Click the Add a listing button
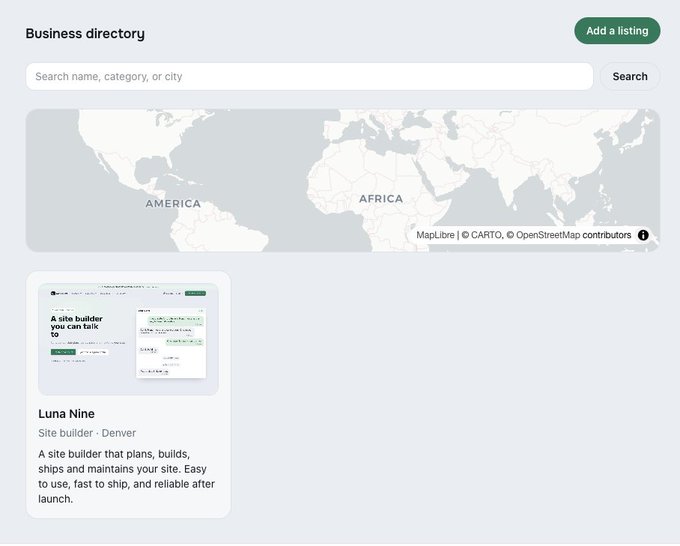Screen dimensions: 680x546 pyautogui.click(x=617, y=31)
